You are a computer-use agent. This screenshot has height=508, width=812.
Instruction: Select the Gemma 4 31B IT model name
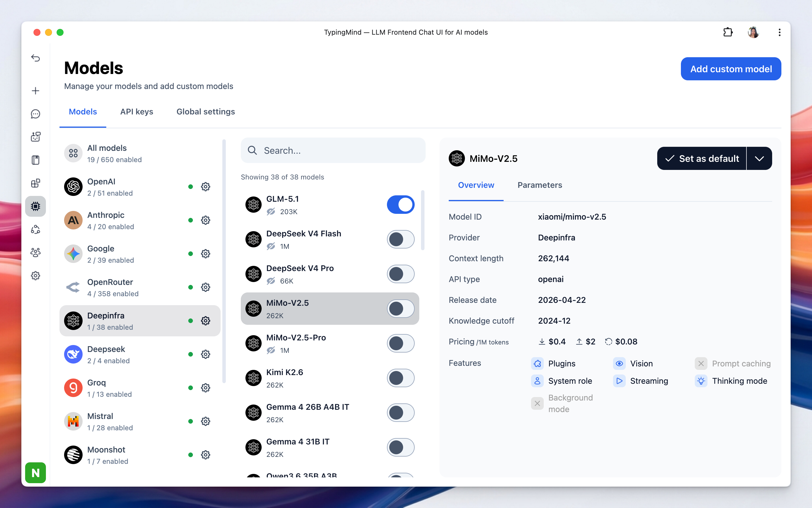(x=298, y=442)
